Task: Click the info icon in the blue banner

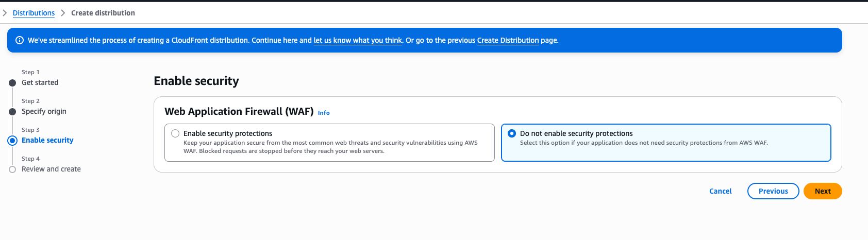Action: pyautogui.click(x=20, y=40)
